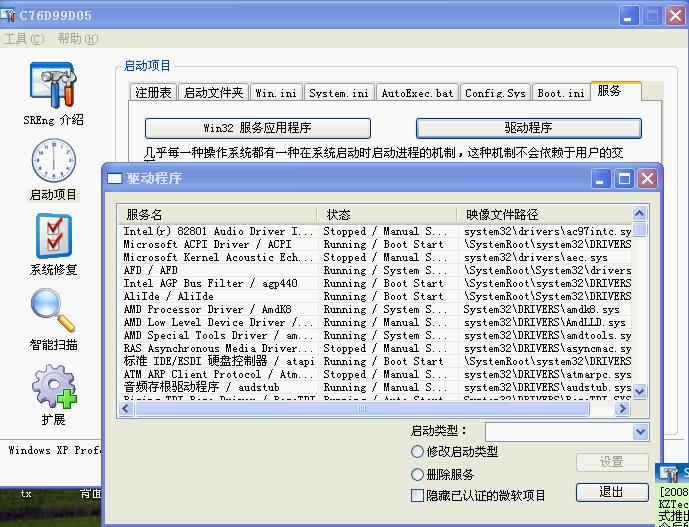Select the RAS Asynchronous Media Driver row
The width and height of the screenshot is (689, 527).
coord(375,348)
